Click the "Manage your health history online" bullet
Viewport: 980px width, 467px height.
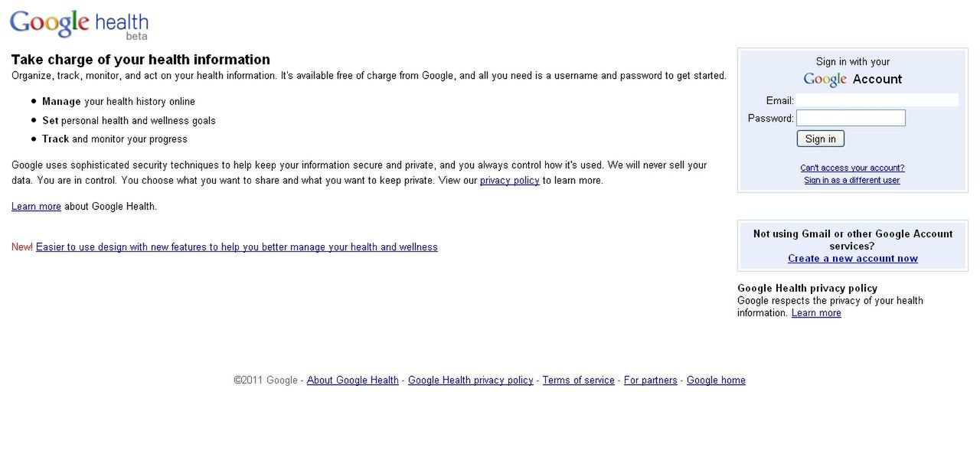coord(119,102)
